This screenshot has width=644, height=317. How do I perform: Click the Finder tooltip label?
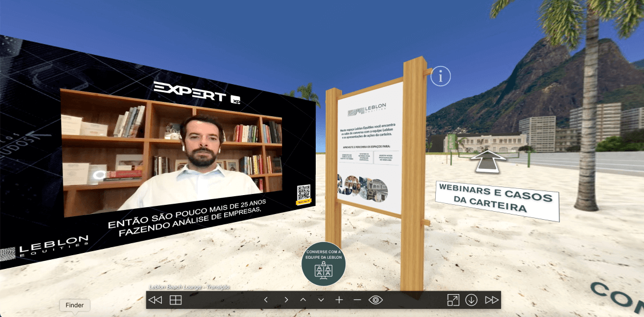point(75,305)
